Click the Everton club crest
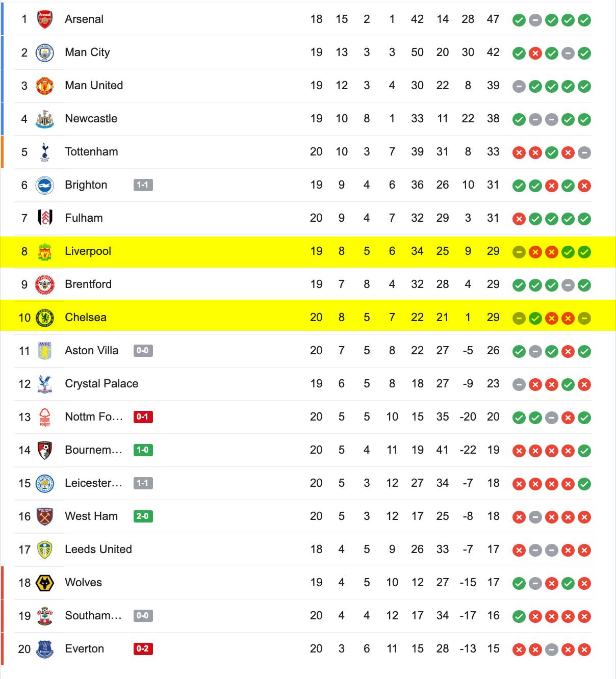The height and width of the screenshot is (679, 616). 45,649
